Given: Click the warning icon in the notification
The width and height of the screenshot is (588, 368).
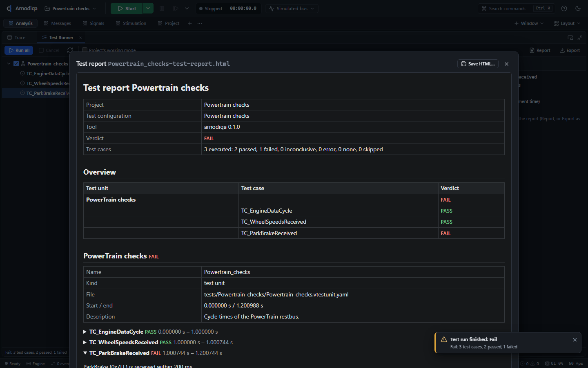Looking at the screenshot, I should pyautogui.click(x=444, y=339).
